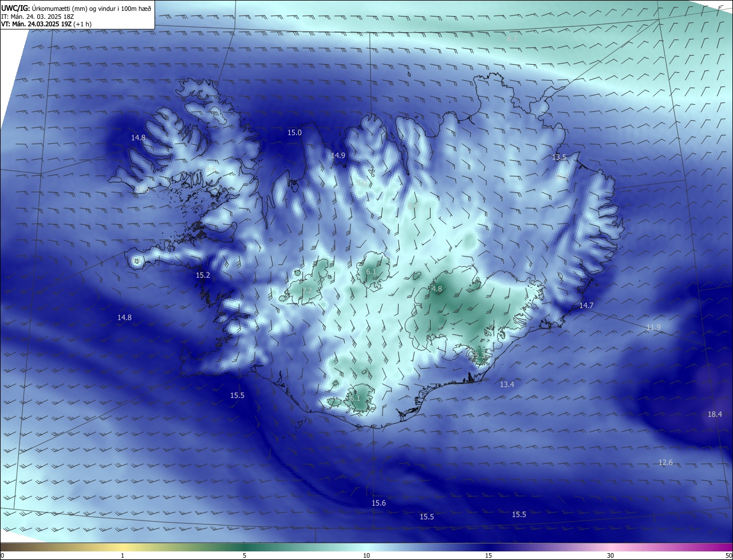Click the 18.4 value on the map

coord(715,414)
